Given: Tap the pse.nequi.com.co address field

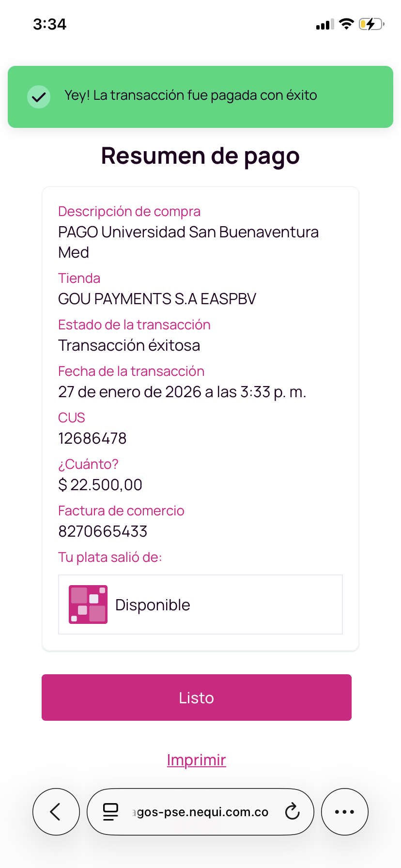Looking at the screenshot, I should click(200, 812).
